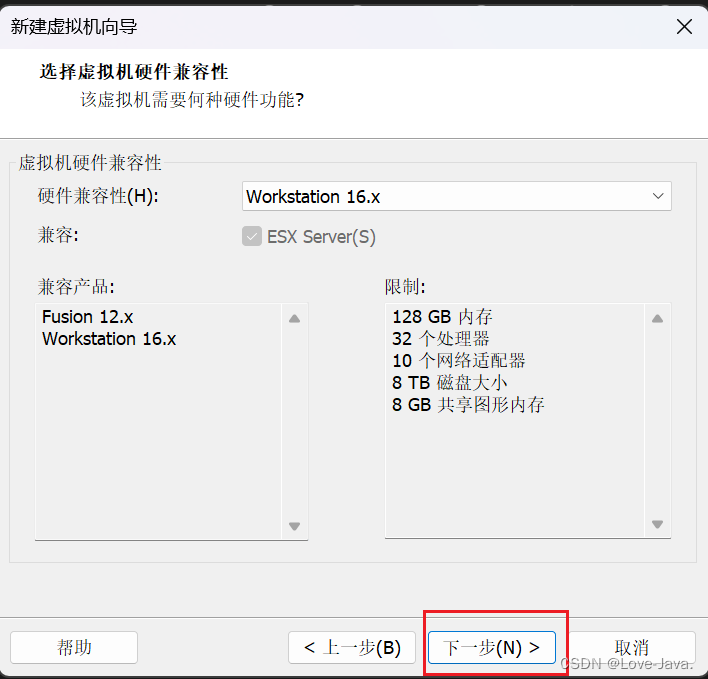Click scroll-down arrow of 限制 list
Screen dimensions: 708x679
tap(657, 525)
